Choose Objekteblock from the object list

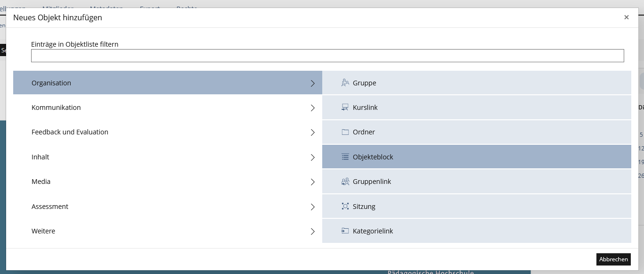tap(373, 157)
